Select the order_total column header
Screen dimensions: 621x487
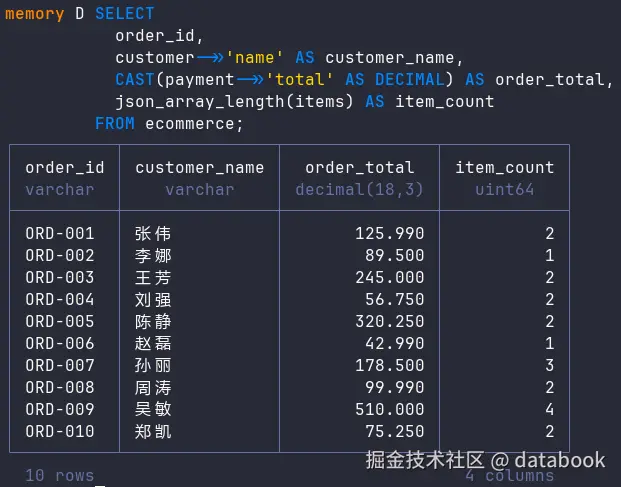[x=360, y=168]
